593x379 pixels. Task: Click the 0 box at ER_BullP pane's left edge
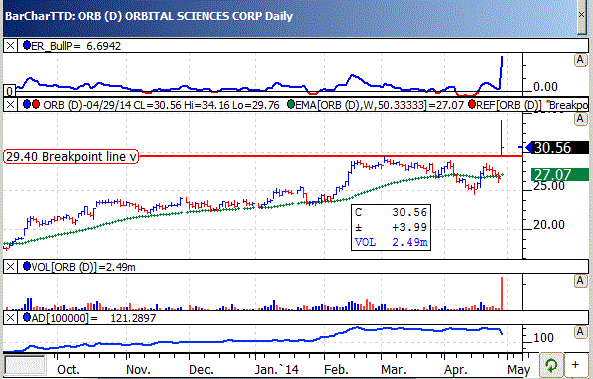pyautogui.click(x=9, y=91)
